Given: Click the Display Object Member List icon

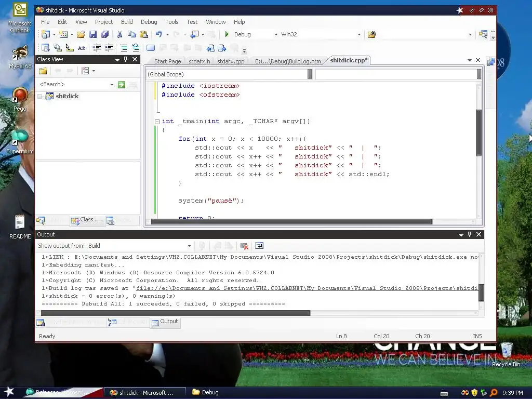Looking at the screenshot, I should (x=46, y=48).
